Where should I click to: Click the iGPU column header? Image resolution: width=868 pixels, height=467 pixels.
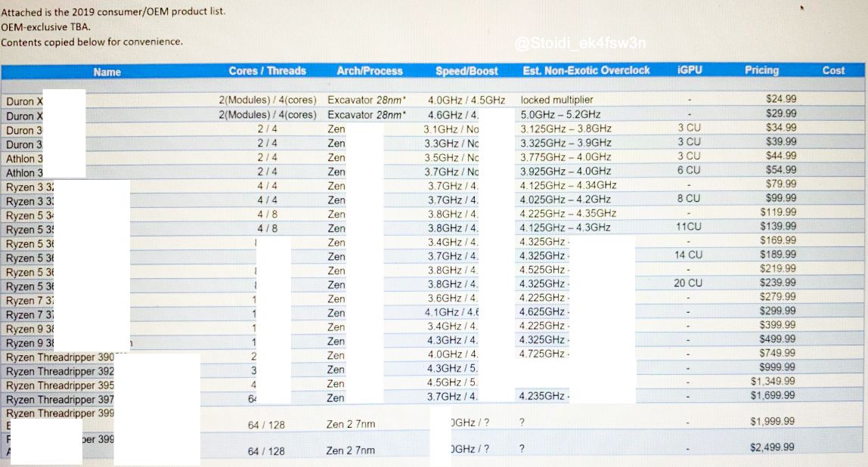690,70
